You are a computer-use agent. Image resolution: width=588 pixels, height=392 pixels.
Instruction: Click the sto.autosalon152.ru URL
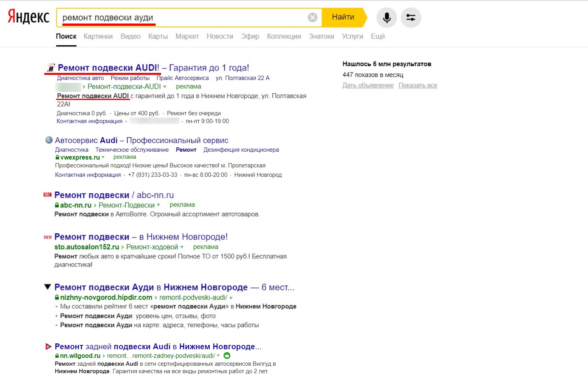(87, 247)
